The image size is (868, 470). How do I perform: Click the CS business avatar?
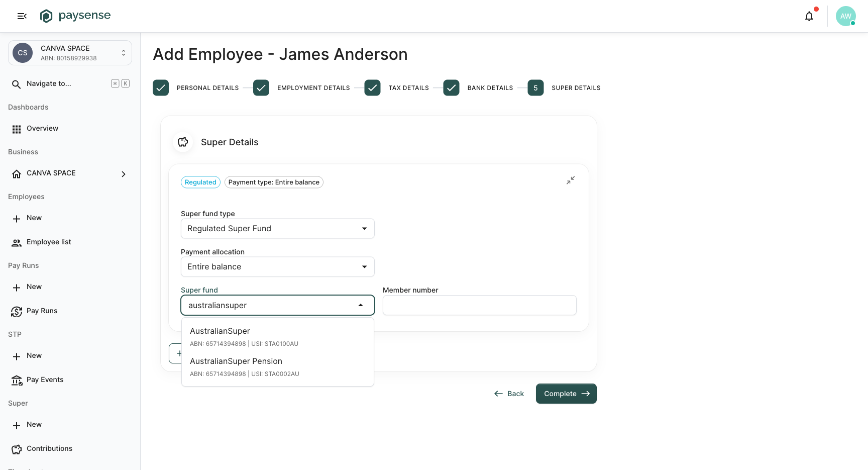[x=23, y=53]
